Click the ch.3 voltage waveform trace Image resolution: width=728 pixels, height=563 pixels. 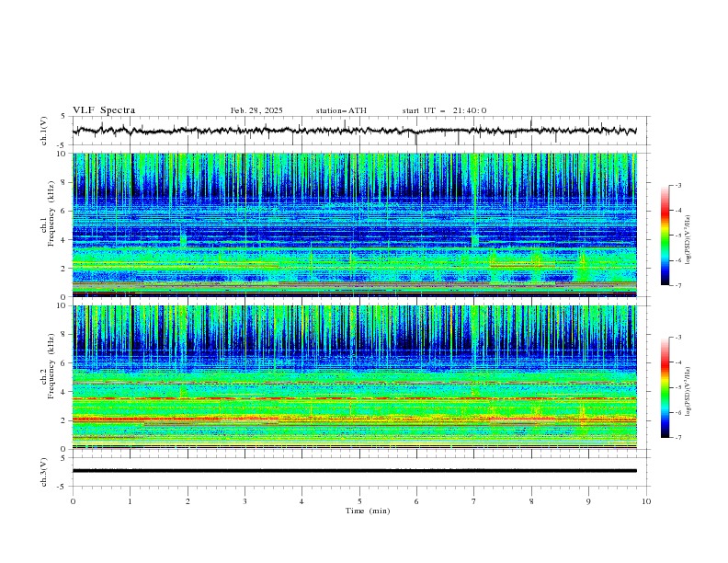[x=355, y=471]
